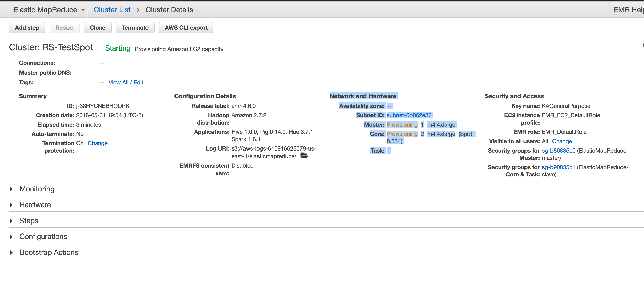Open the Elastic MapReduce dropdown menu
644x284 pixels.
pos(49,10)
